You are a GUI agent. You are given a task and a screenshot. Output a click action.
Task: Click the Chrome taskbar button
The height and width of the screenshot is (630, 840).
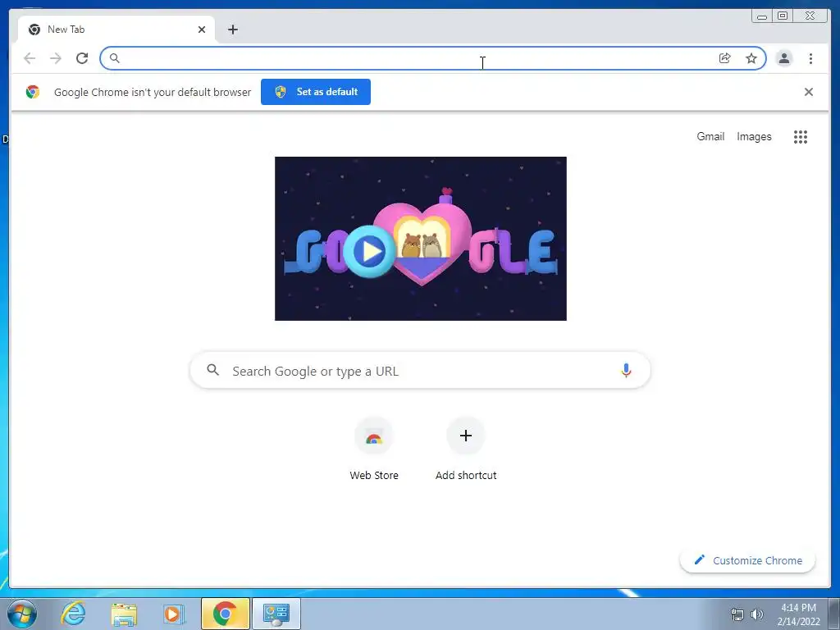(x=225, y=614)
